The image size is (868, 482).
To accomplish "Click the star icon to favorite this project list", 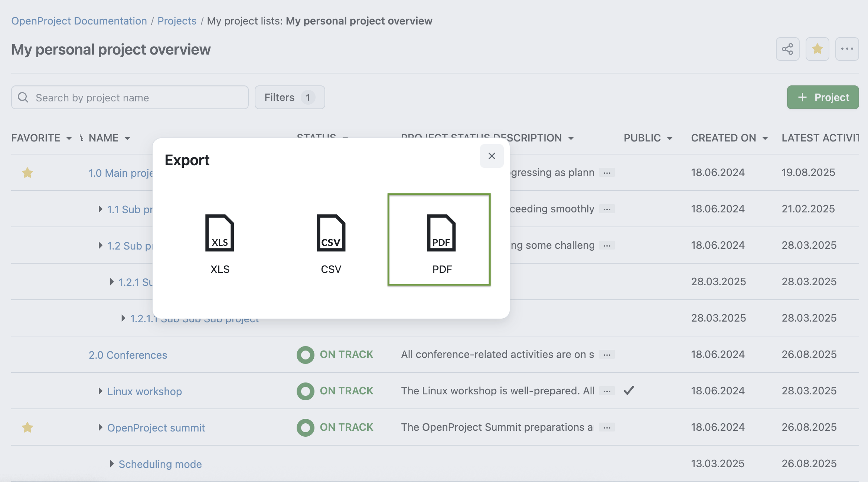I will [817, 49].
